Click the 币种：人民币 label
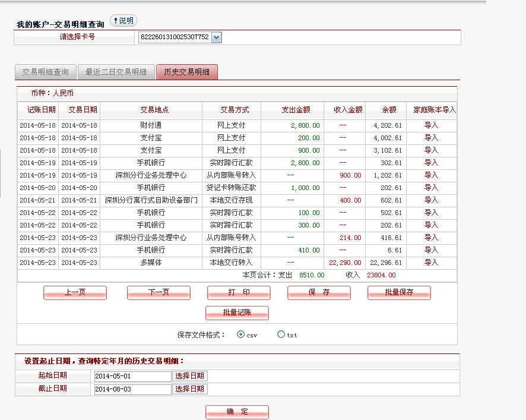 pos(52,93)
